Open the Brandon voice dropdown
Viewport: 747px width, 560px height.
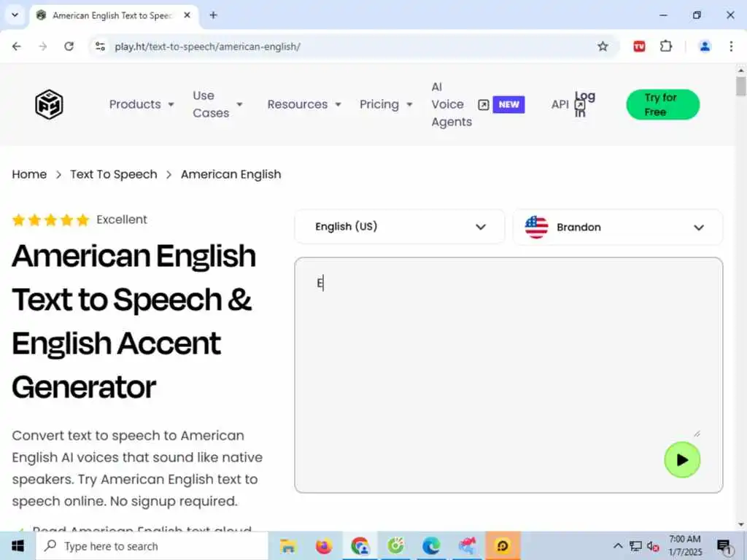pyautogui.click(x=618, y=227)
